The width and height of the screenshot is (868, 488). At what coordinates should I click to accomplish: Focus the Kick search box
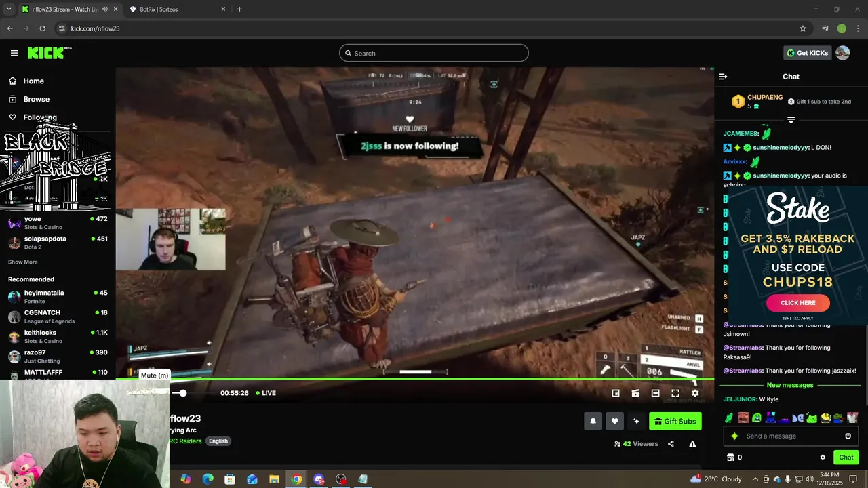(x=434, y=53)
